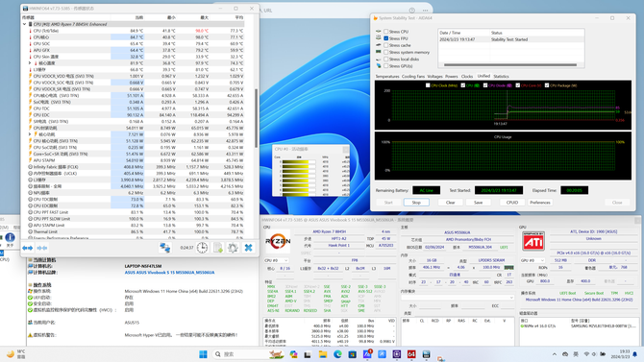Click the HWiNFO taskbar icon
Image resolution: width=644 pixels, height=362 pixels.
[x=426, y=354]
